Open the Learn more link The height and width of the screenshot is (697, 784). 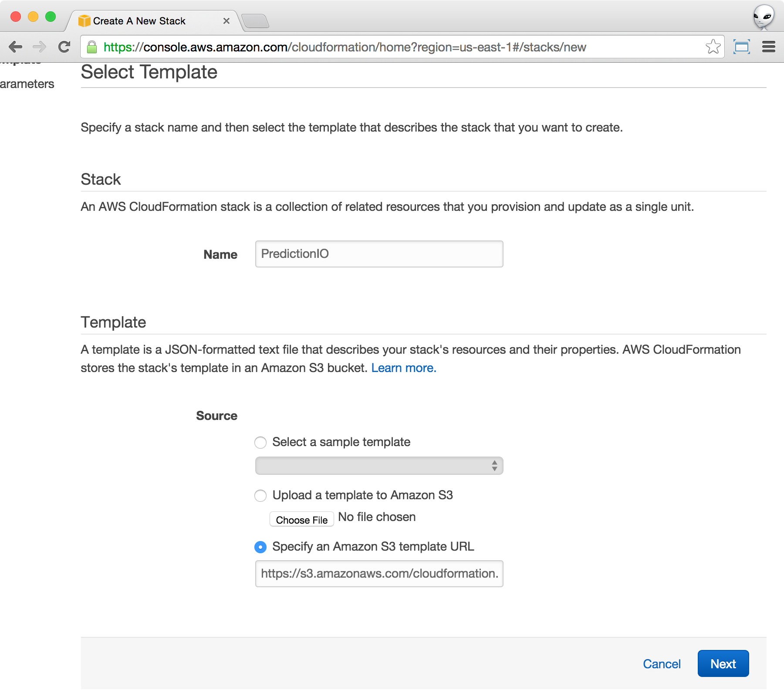[x=403, y=368]
